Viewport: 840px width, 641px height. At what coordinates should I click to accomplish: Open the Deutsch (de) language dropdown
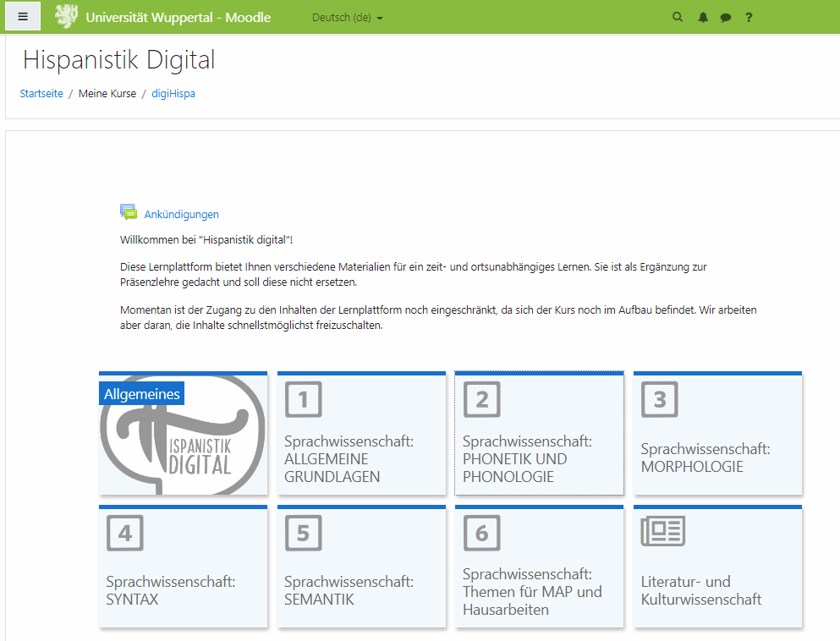(x=347, y=18)
